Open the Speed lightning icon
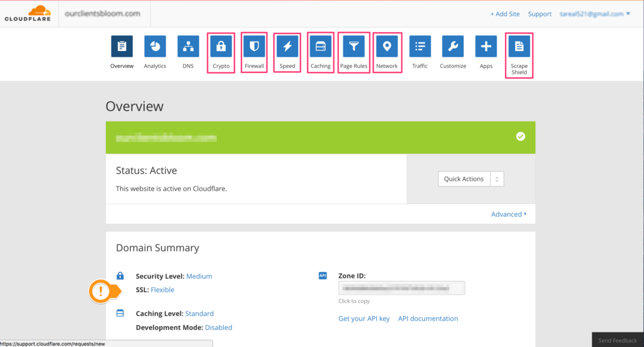 [287, 46]
